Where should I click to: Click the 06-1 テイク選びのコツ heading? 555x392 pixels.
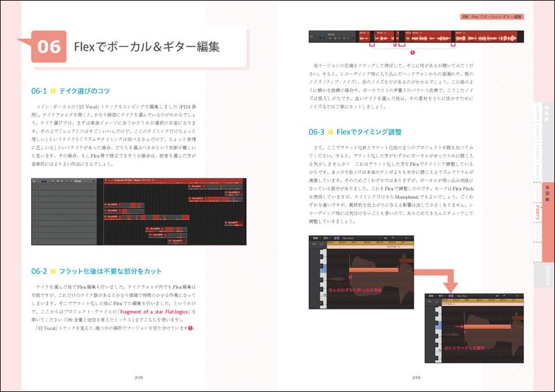coord(71,91)
